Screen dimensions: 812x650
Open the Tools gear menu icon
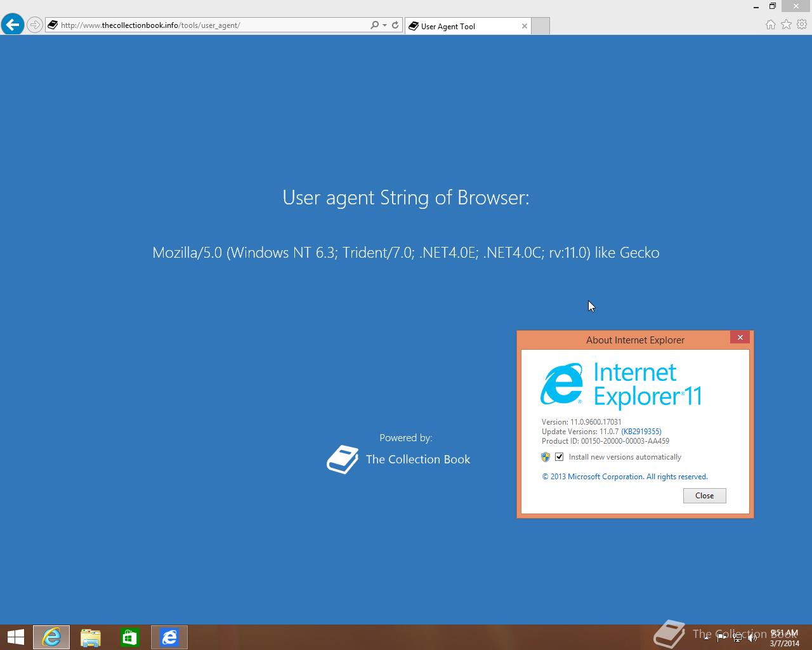[x=802, y=25]
